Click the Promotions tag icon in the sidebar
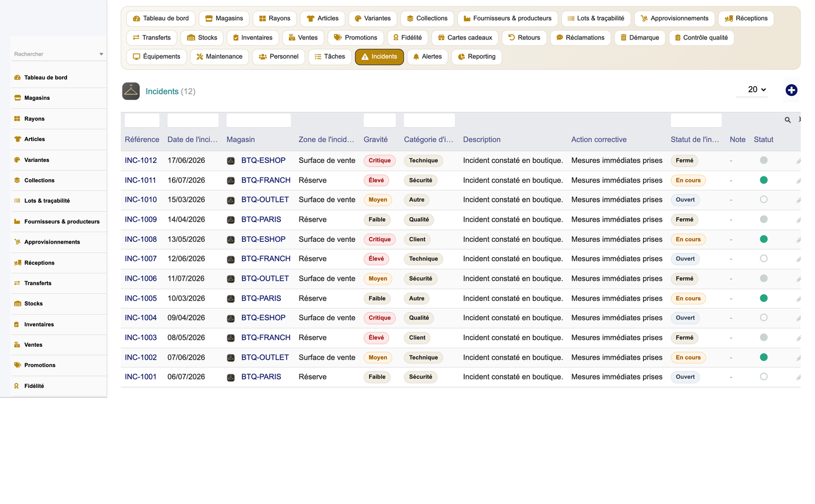This screenshot has height=504, width=815. tap(17, 365)
